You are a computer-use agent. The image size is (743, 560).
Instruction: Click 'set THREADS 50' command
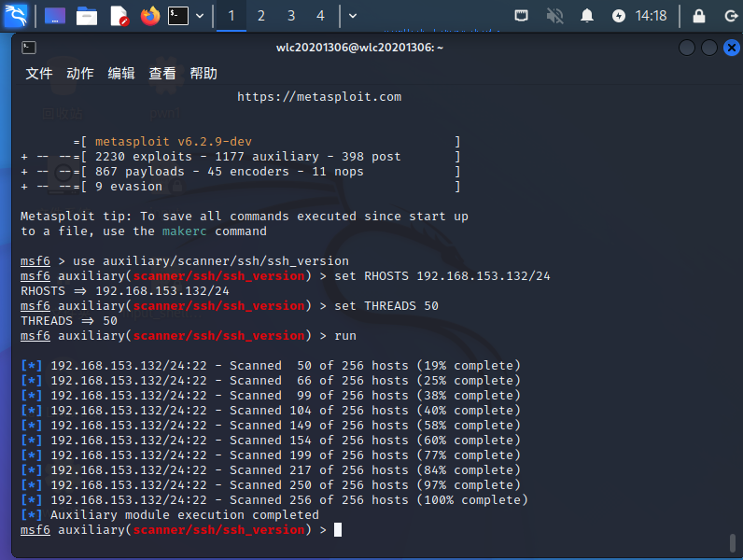pyautogui.click(x=386, y=305)
